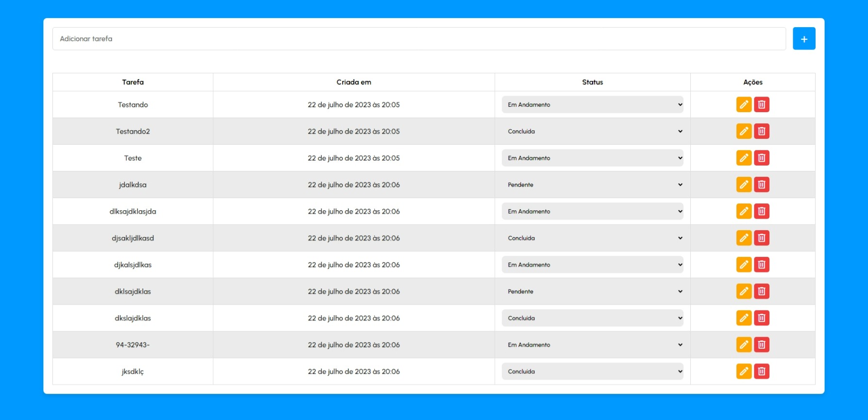The width and height of the screenshot is (868, 420).
Task: Select the dkslajdklas task name cell
Action: click(133, 318)
